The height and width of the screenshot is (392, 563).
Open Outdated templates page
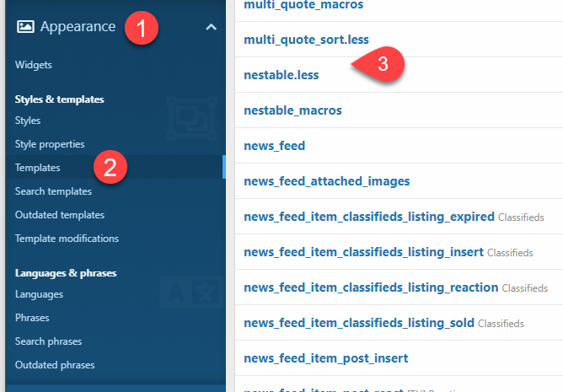pos(60,215)
